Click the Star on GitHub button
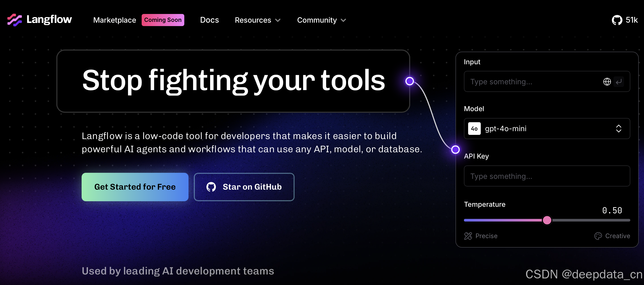Screen dimensions: 644x285 click(244, 187)
